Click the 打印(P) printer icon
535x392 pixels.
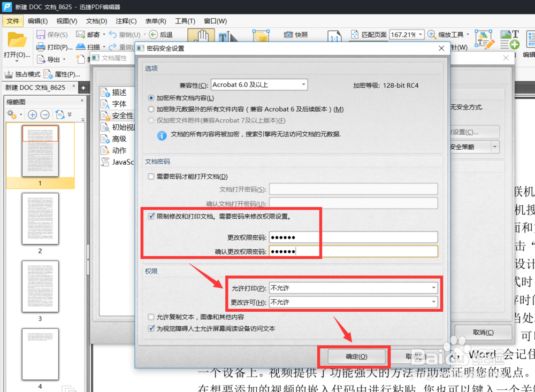[x=41, y=47]
